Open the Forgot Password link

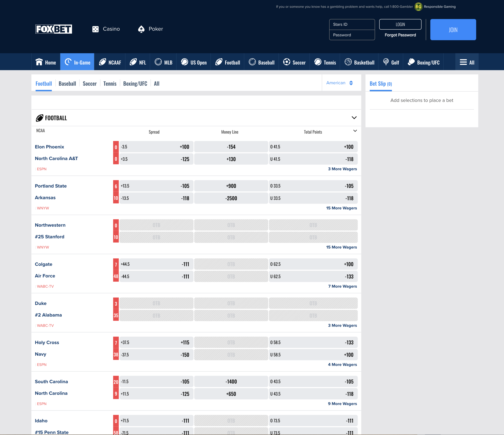tap(400, 35)
